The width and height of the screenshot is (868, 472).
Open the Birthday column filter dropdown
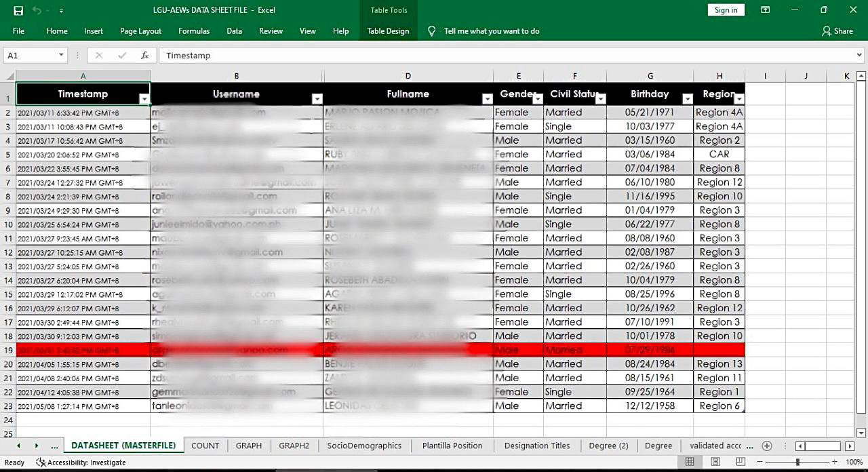687,99
